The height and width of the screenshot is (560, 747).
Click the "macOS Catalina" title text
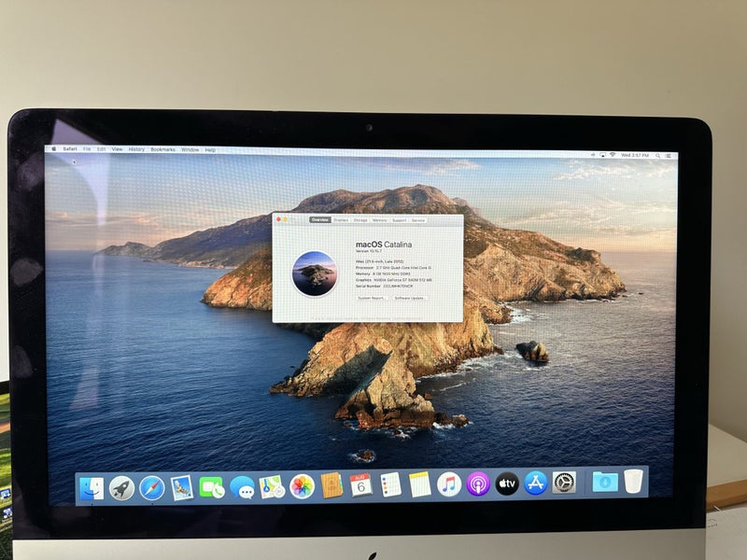[x=384, y=245]
